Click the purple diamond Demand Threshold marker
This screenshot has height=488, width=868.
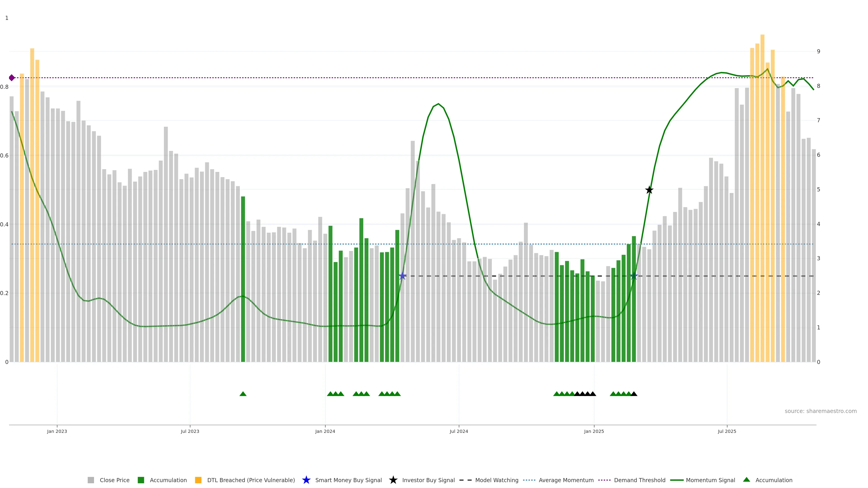[12, 78]
